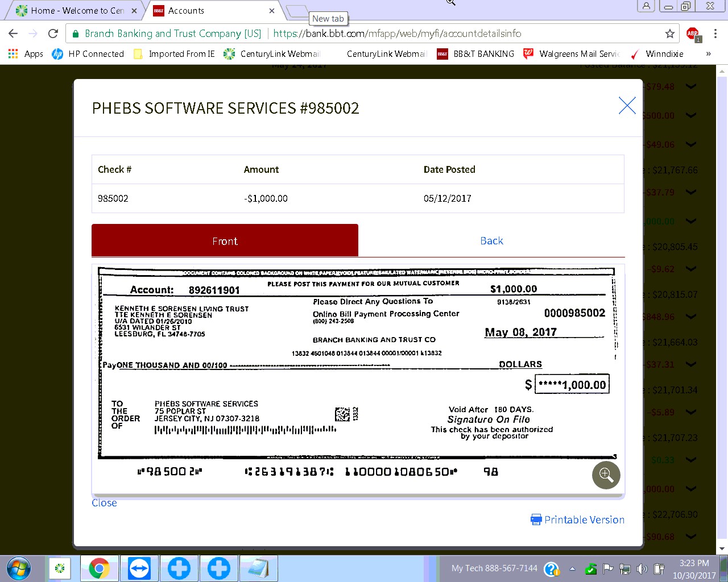728x582 pixels.
Task: Open the volume control in system tray
Action: pos(642,569)
